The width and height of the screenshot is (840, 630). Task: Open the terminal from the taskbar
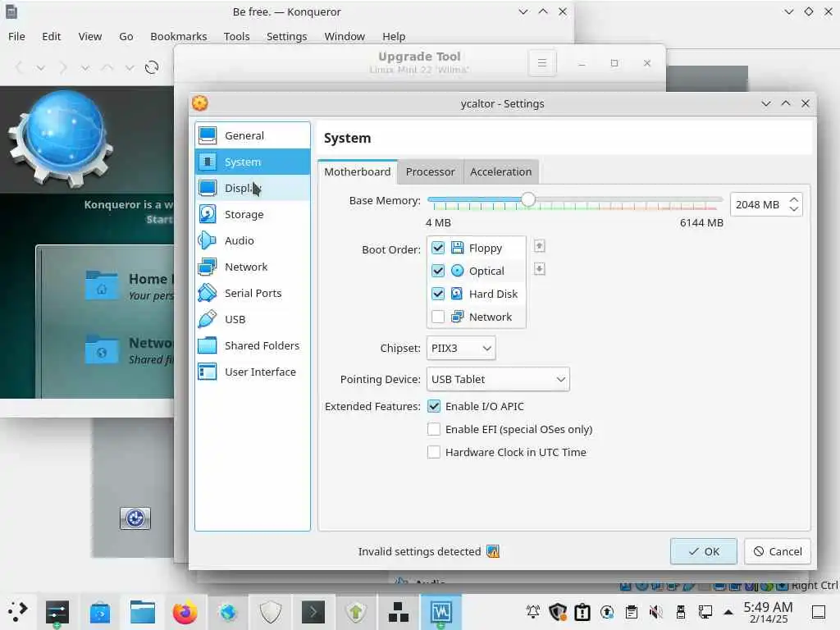pos(313,612)
